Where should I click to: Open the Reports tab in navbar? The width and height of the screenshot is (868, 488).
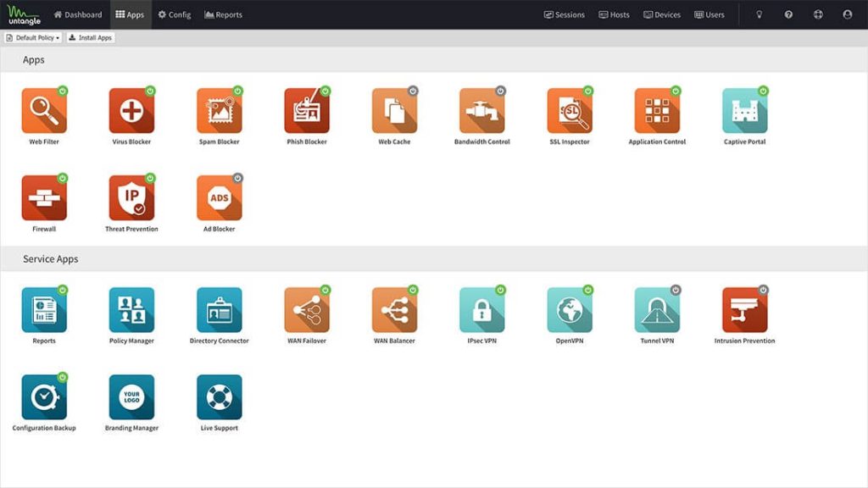[223, 15]
